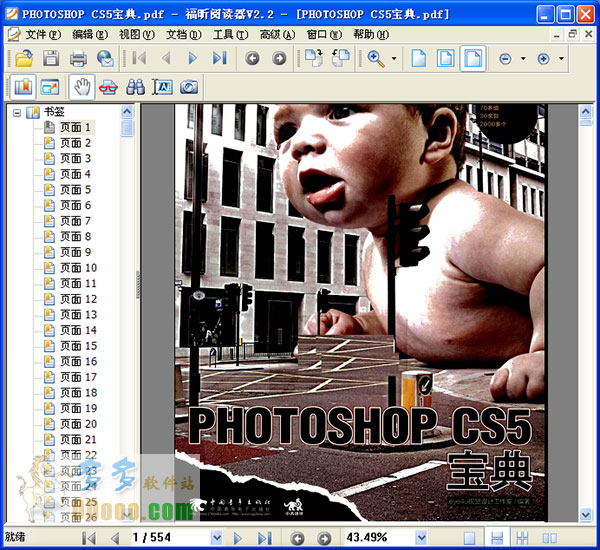Click the page number field 1 / 554
This screenshot has width=600, height=550.
pyautogui.click(x=170, y=537)
